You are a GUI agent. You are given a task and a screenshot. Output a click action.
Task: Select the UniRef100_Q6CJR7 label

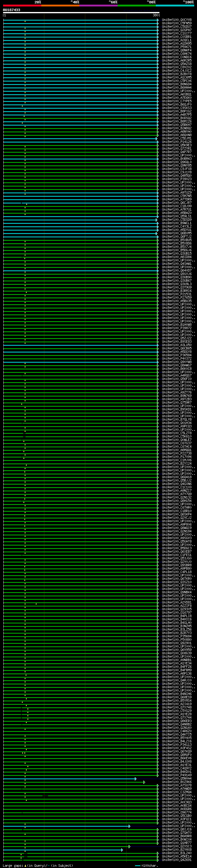pos(177,203)
